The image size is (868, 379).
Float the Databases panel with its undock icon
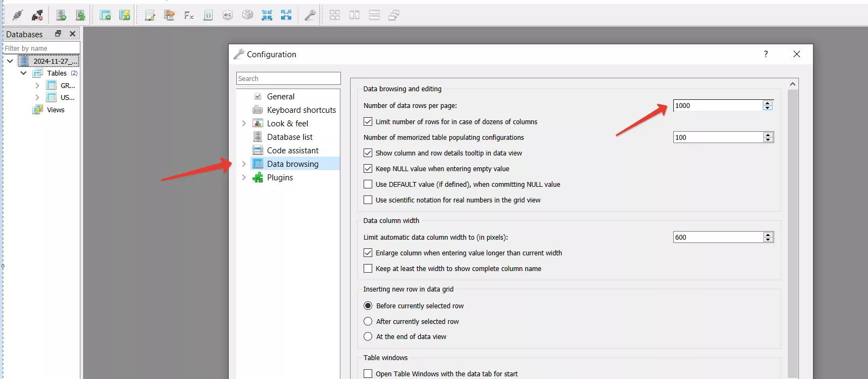click(x=58, y=33)
